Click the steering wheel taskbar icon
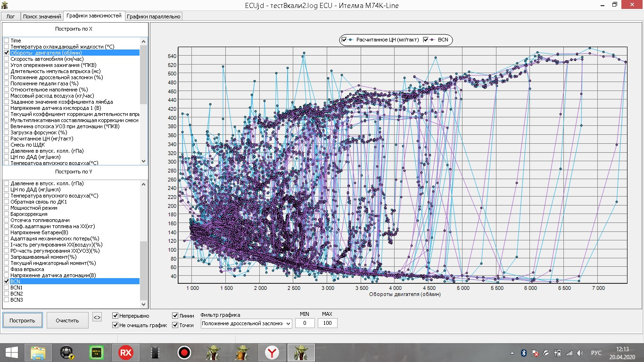Image resolution: width=644 pixels, height=362 pixels. tap(67, 353)
